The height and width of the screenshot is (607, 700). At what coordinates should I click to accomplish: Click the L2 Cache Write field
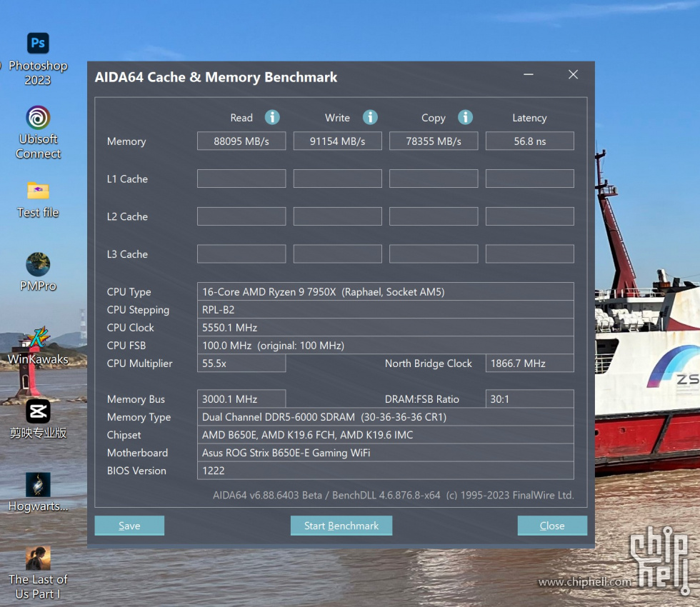click(337, 216)
